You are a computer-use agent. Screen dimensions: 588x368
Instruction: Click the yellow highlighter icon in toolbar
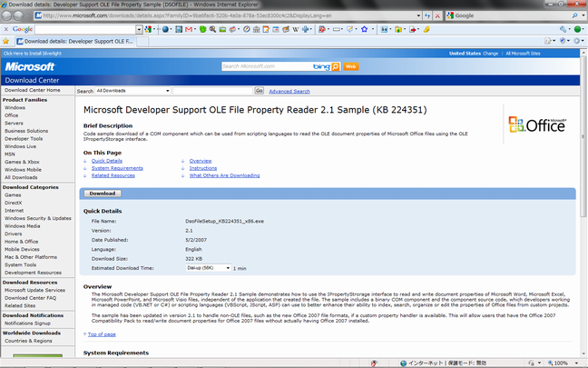[426, 29]
